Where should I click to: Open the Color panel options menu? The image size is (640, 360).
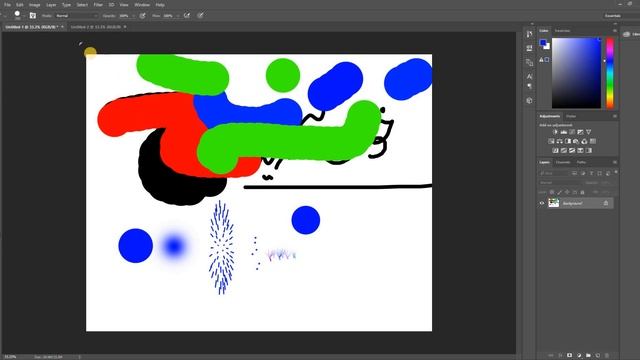(x=615, y=31)
